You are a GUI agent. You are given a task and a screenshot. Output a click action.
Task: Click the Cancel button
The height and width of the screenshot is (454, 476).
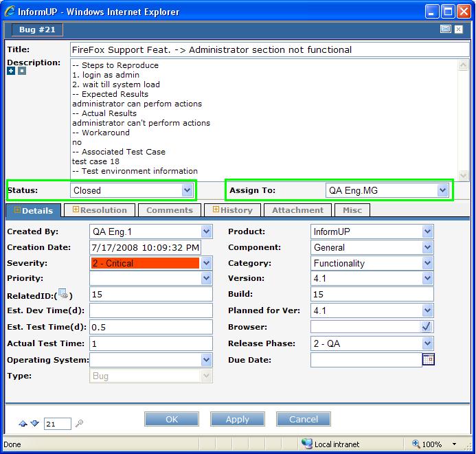point(304,419)
